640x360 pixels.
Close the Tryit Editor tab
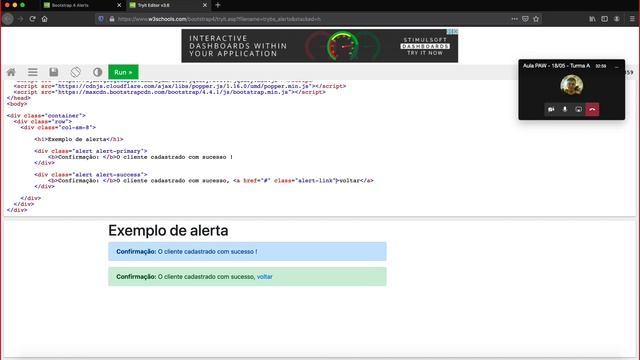(205, 5)
